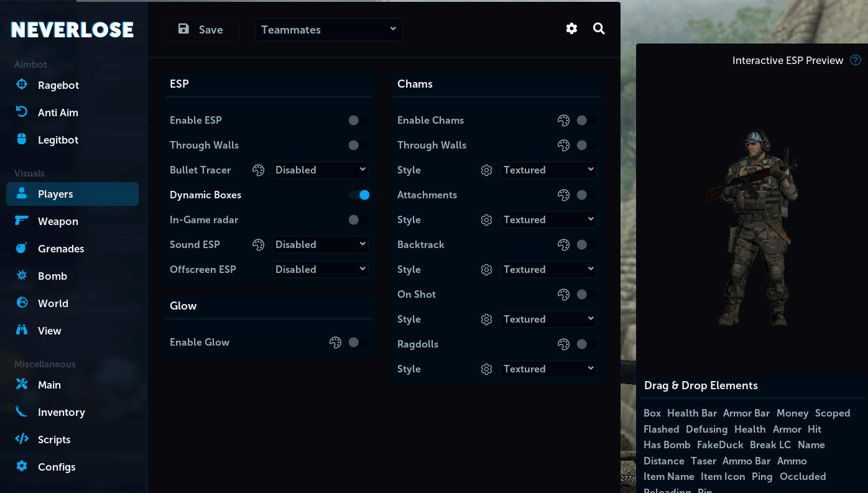The height and width of the screenshot is (493, 868).
Task: Turn on the Enable Chams switch
Action: point(586,120)
